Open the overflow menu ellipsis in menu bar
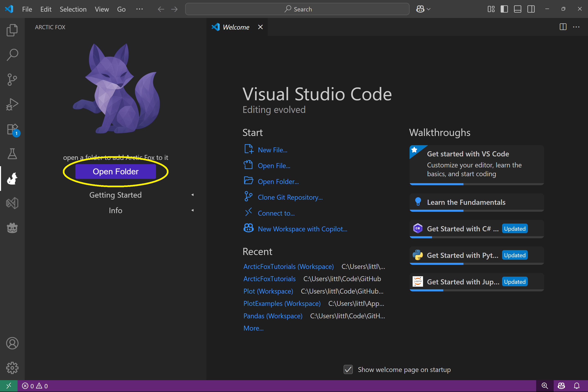The height and width of the screenshot is (392, 588). (x=139, y=9)
